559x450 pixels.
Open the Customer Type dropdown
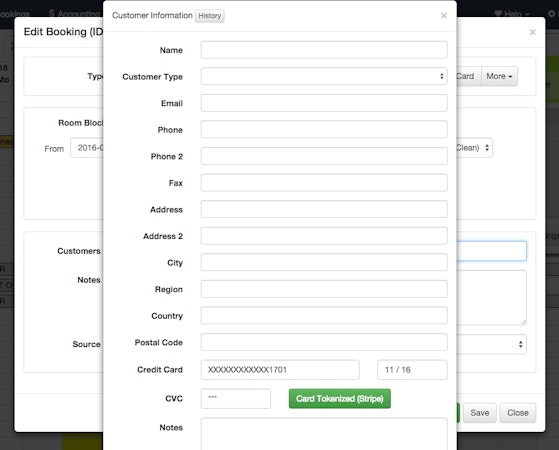pyautogui.click(x=324, y=76)
